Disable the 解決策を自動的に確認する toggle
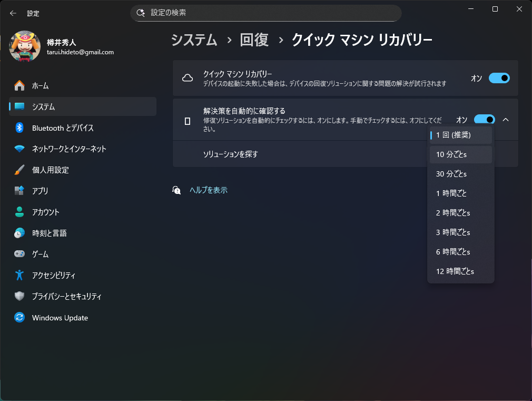The image size is (532, 401). click(x=484, y=120)
